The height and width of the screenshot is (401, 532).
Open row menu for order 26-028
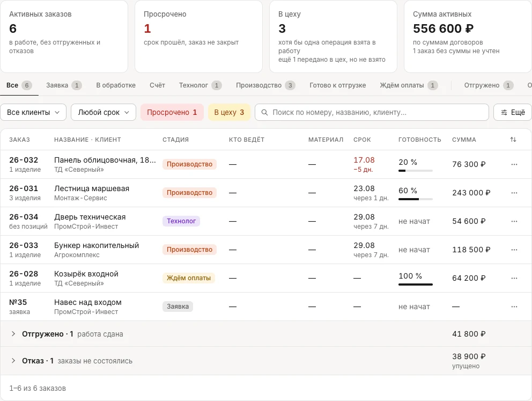514,278
